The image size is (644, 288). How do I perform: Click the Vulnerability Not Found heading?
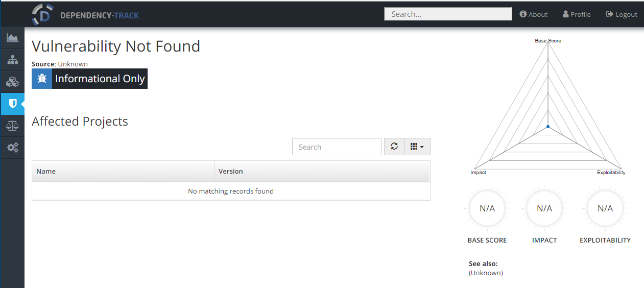pos(116,46)
